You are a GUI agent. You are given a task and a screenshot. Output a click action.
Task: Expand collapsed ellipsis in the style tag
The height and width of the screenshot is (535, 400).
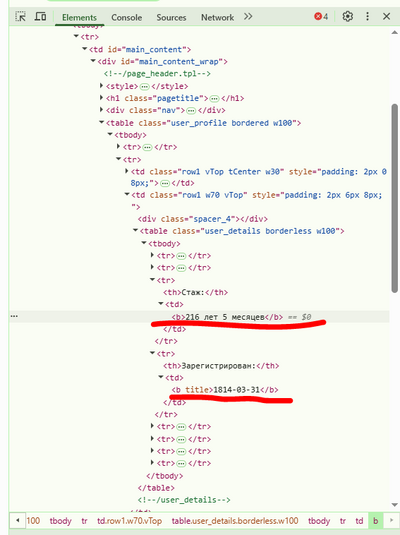click(145, 86)
